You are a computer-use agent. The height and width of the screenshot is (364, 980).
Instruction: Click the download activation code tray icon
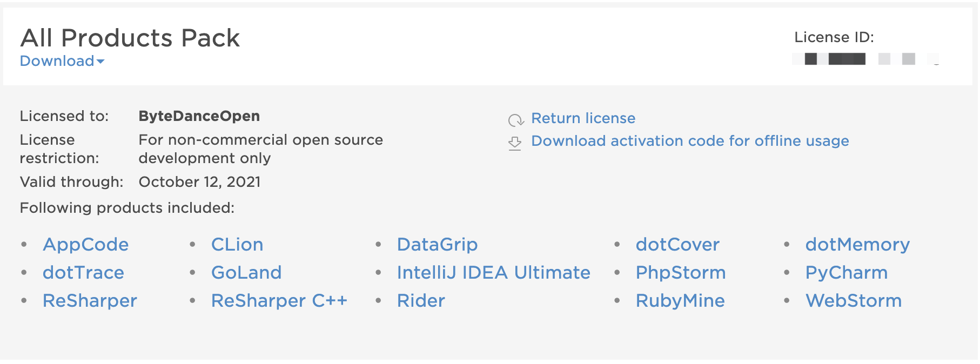(x=515, y=143)
